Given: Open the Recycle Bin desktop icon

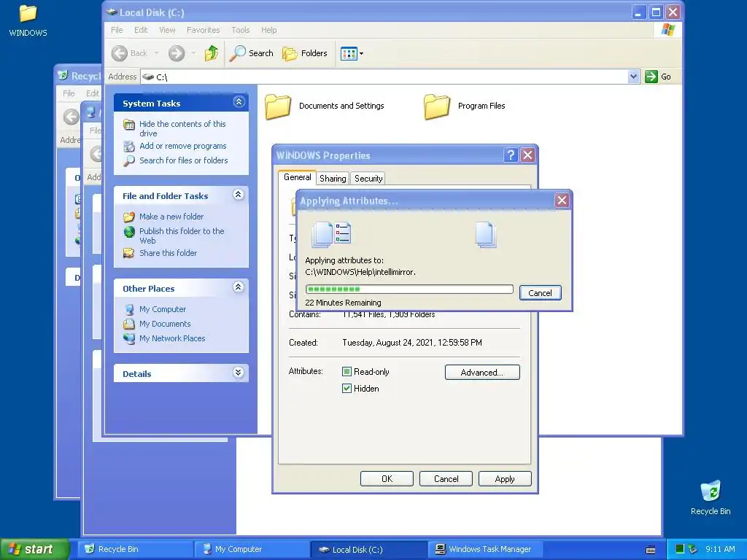Looking at the screenshot, I should click(x=711, y=497).
